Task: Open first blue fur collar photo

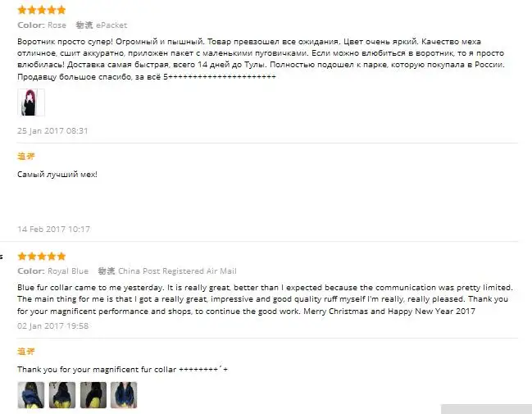Action: click(x=31, y=395)
